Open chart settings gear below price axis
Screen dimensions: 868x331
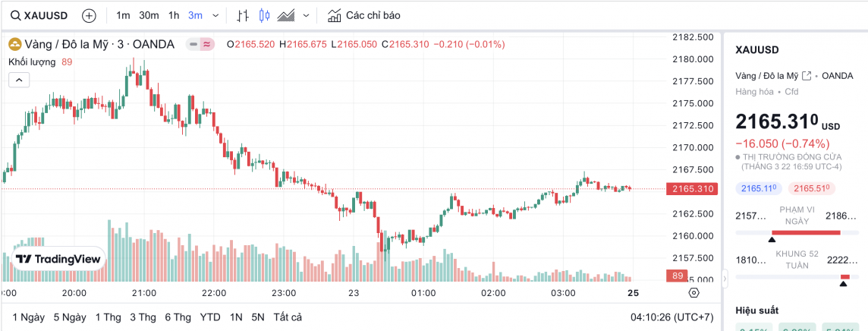point(693,292)
